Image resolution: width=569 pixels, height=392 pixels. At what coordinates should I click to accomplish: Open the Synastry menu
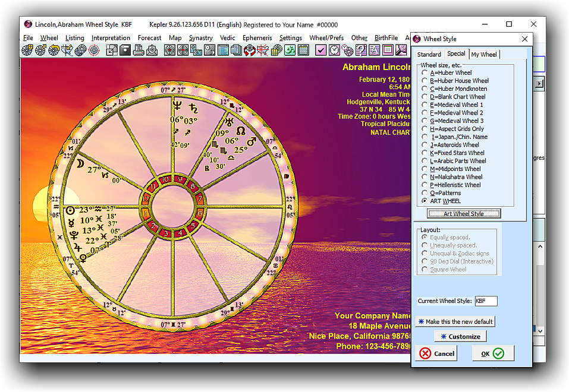click(200, 38)
